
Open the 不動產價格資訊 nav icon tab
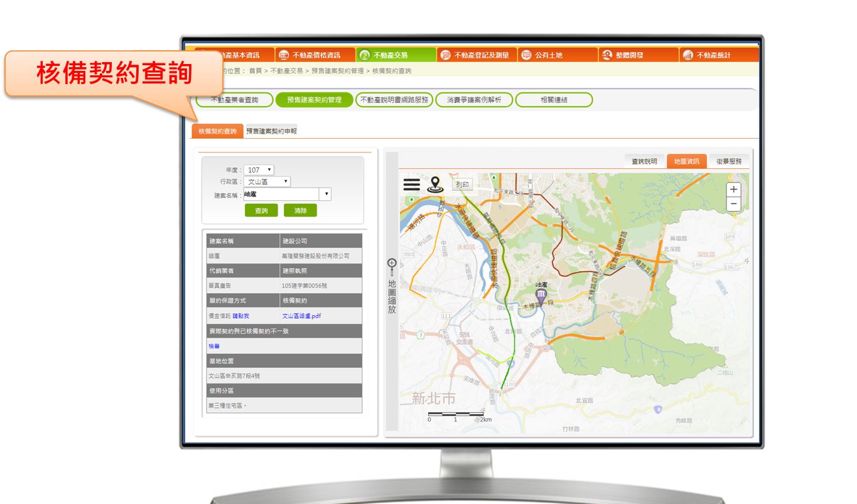pos(284,55)
